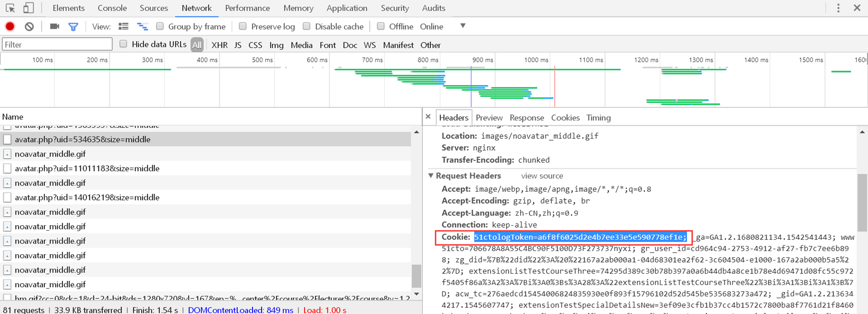Click the 900 ms timeline marker

[x=482, y=60]
